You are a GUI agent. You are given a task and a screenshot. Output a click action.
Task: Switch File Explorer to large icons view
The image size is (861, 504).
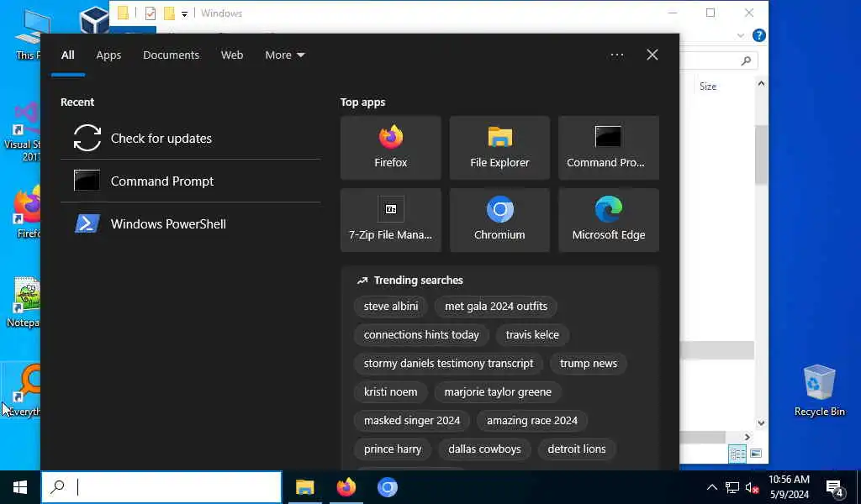(x=756, y=454)
